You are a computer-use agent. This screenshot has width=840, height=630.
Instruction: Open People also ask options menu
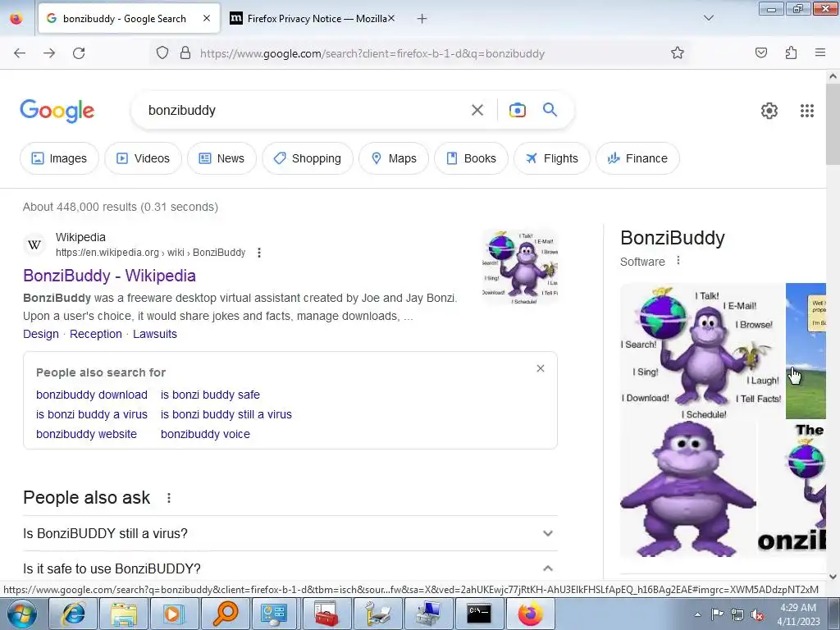pos(169,498)
